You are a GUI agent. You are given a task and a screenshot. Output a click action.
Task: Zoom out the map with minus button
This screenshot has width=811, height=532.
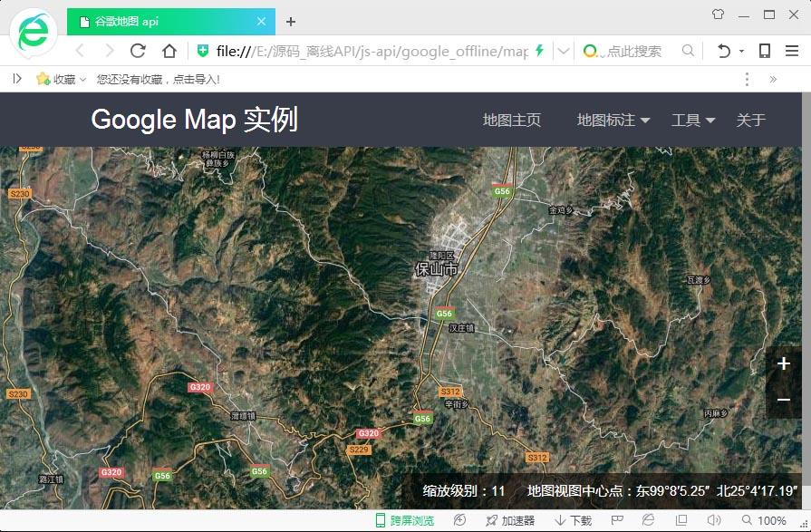click(784, 400)
